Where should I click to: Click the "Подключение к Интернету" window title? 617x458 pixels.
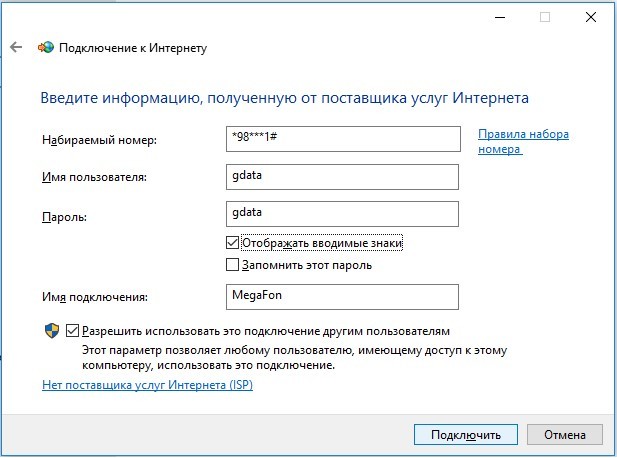pos(134,47)
